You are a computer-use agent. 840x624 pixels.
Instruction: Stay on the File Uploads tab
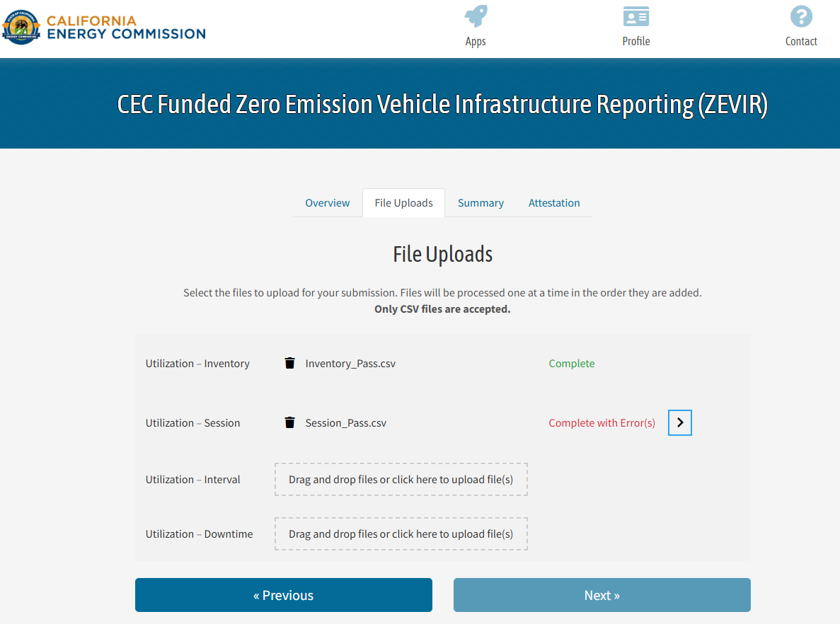pyautogui.click(x=403, y=202)
